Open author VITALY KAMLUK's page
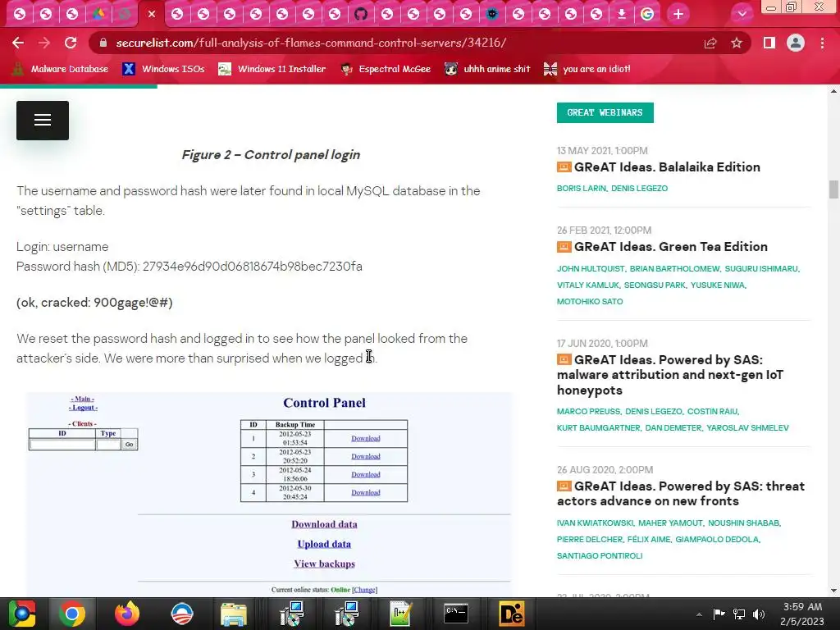 click(587, 285)
